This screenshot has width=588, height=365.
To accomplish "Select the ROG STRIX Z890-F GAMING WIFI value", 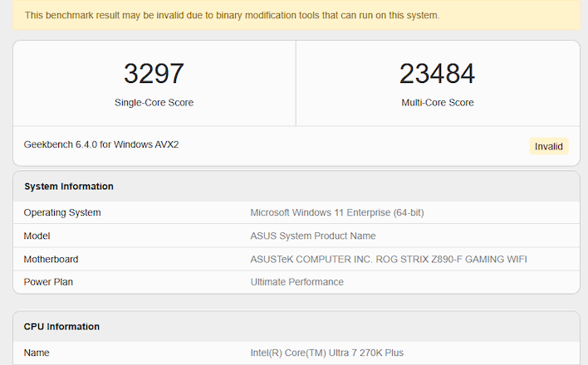I will tap(389, 259).
